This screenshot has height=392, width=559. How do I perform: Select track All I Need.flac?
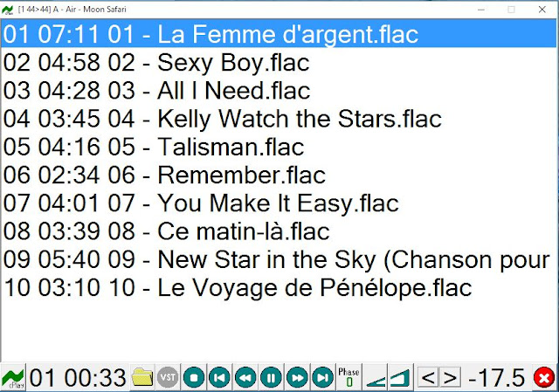pos(279,91)
